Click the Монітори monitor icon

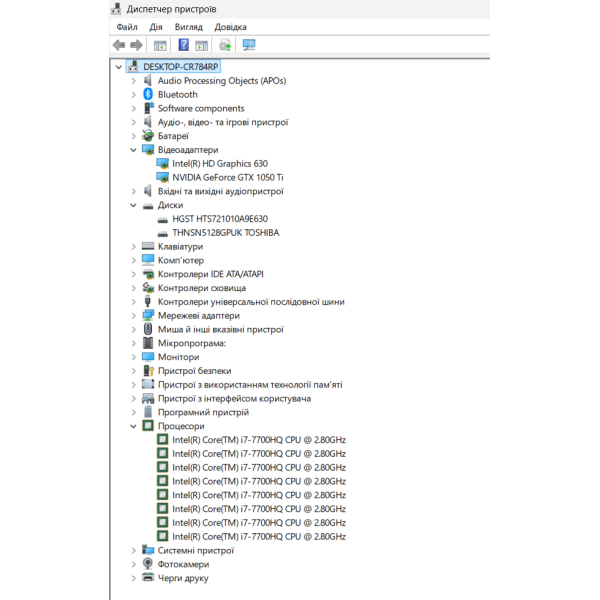coord(148,357)
